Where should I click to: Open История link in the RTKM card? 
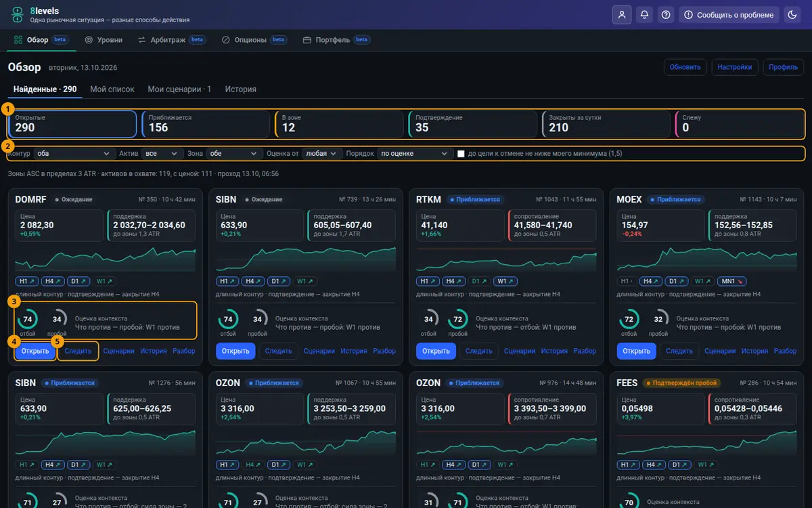pos(554,351)
